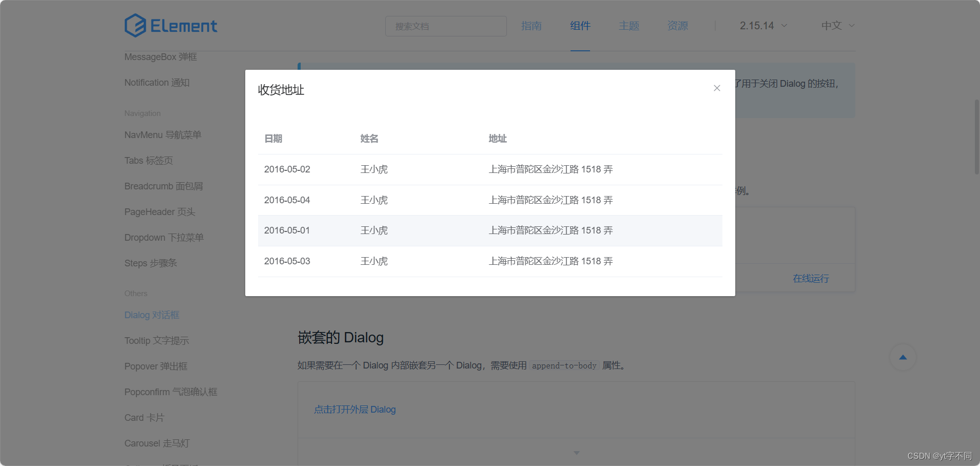Viewport: 980px width, 466px height.
Task: Open the 主题 nav tab
Action: [x=629, y=26]
